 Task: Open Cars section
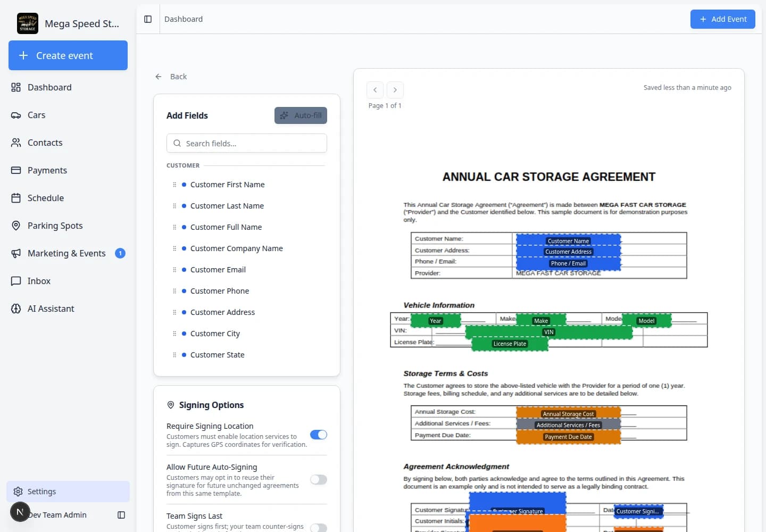point(68,115)
